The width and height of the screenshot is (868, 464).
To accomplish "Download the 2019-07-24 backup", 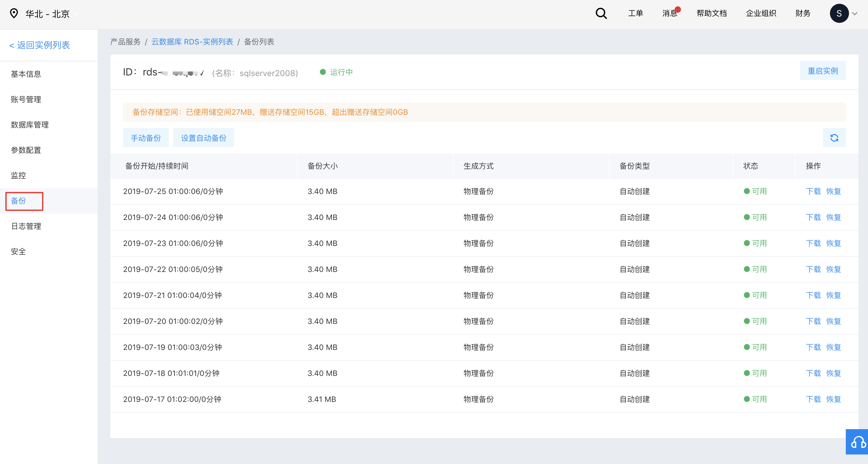I will pyautogui.click(x=813, y=217).
